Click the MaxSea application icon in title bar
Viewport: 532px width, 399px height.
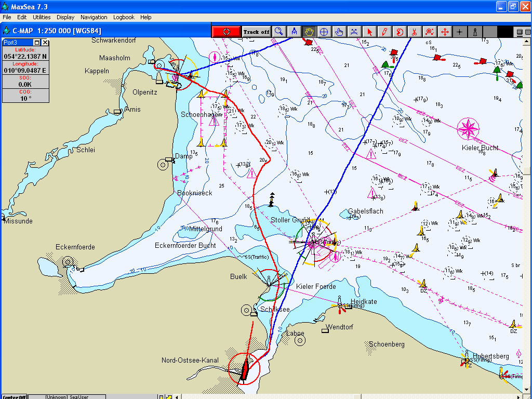point(5,6)
